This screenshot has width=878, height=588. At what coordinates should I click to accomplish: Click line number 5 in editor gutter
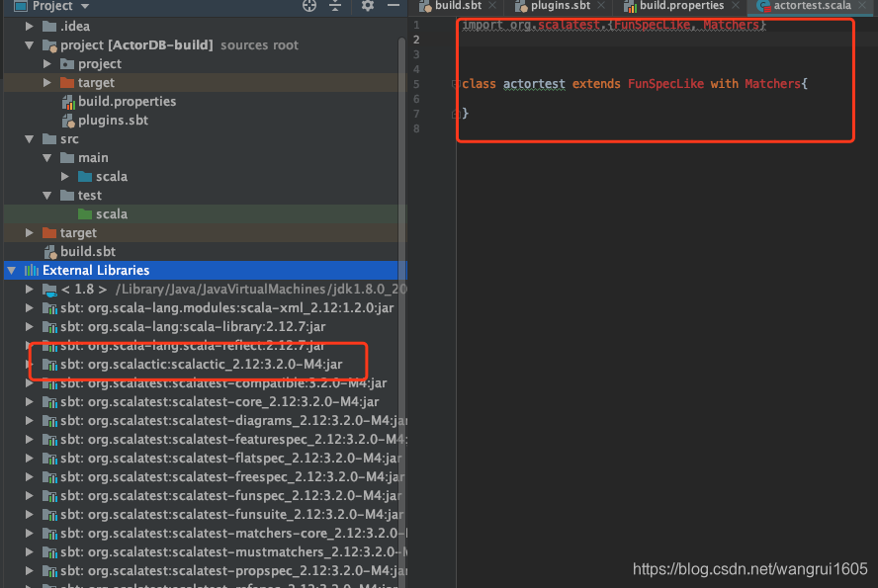[x=416, y=84]
